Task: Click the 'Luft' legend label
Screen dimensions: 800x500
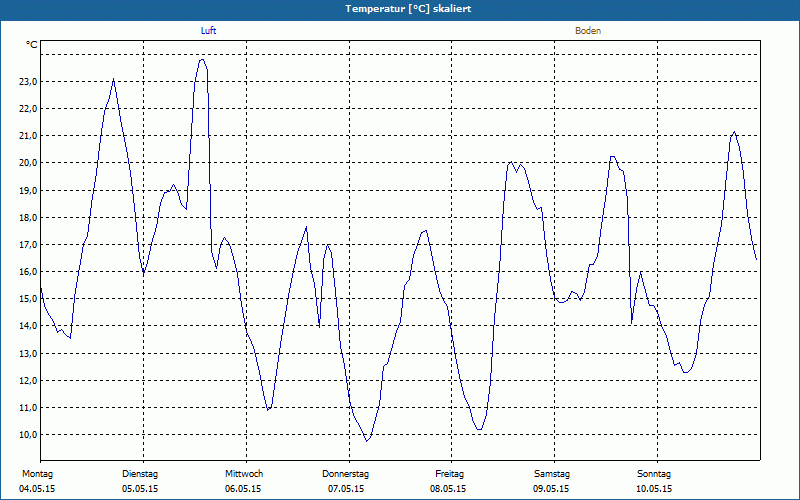Action: 208,31
